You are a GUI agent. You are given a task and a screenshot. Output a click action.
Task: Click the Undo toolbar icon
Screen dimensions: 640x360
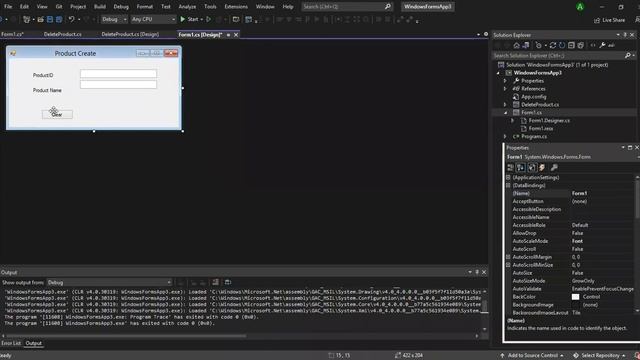click(71, 19)
